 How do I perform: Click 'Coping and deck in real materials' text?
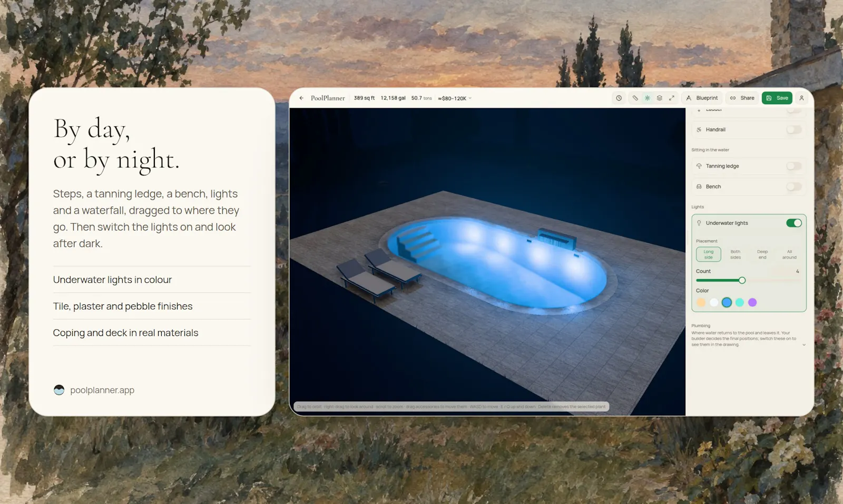click(x=125, y=333)
